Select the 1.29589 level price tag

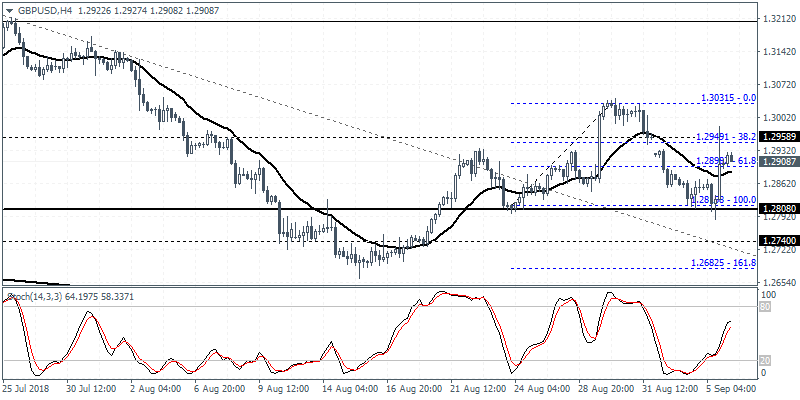pyautogui.click(x=778, y=137)
